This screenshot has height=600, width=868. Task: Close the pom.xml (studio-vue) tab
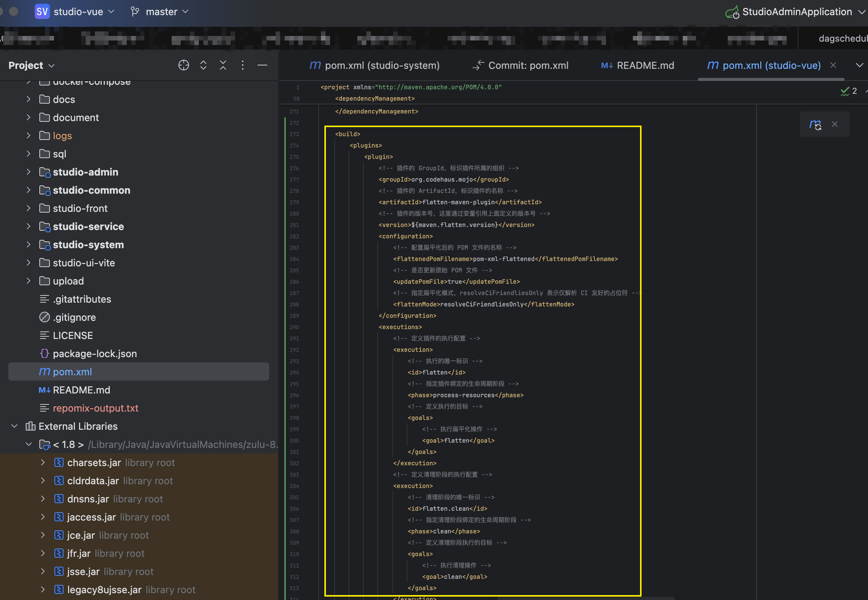click(833, 65)
